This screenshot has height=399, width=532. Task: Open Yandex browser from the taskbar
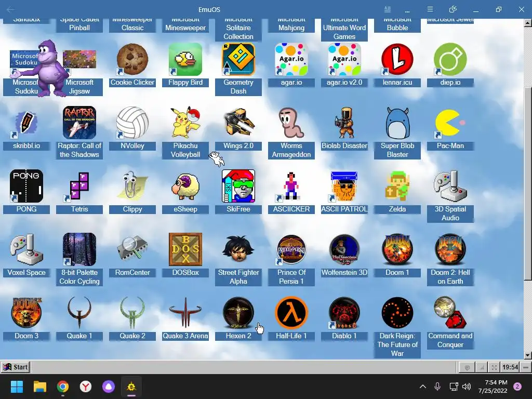(x=86, y=387)
